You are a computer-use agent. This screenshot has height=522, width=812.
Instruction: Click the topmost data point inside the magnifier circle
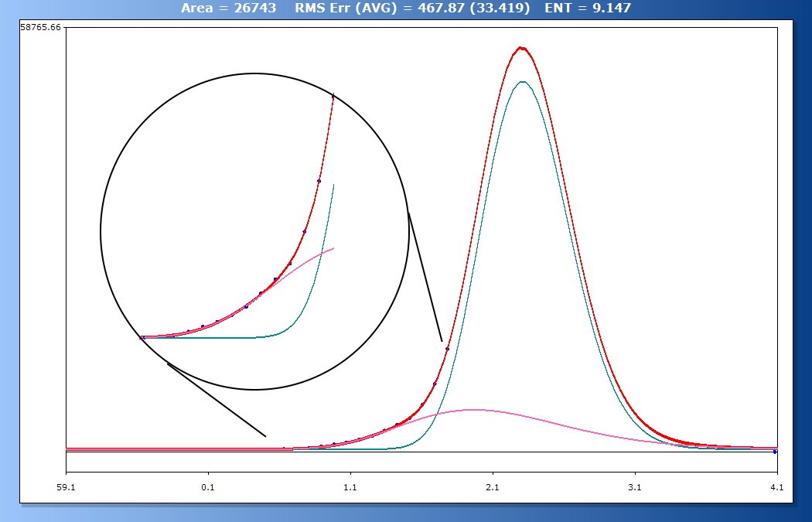(x=333, y=96)
